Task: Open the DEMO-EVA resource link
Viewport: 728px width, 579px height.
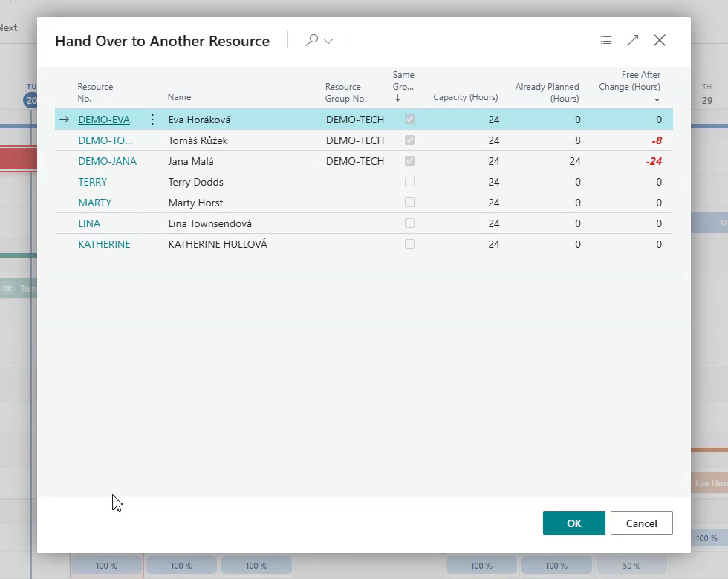Action: (104, 120)
